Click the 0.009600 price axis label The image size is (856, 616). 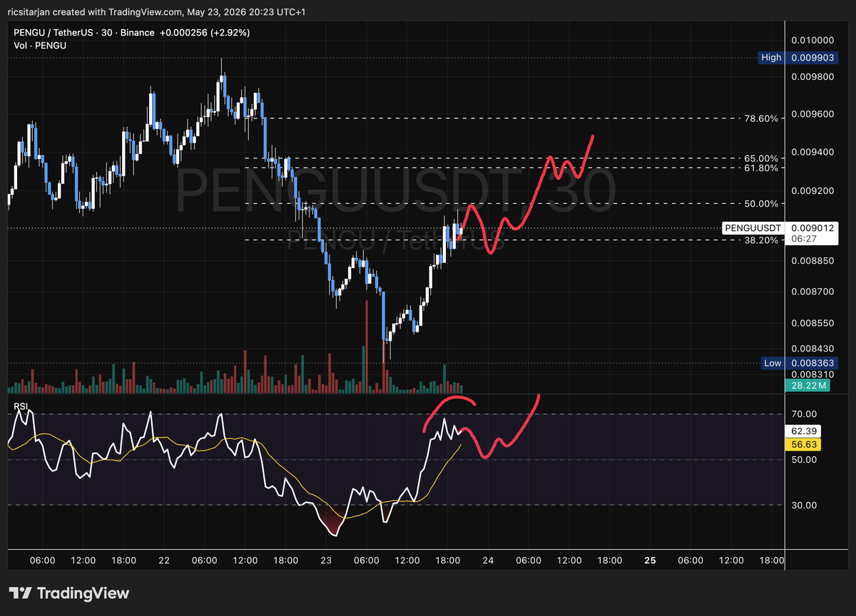point(812,113)
